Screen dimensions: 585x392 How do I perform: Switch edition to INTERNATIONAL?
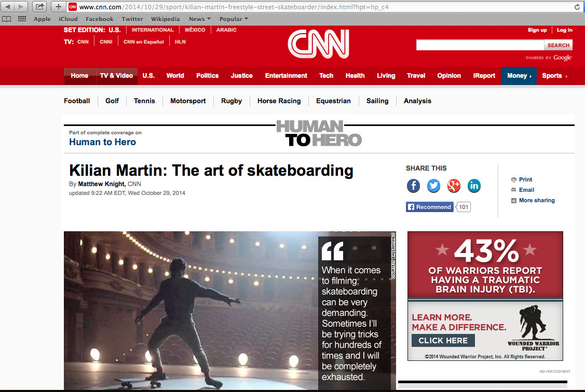click(x=153, y=30)
